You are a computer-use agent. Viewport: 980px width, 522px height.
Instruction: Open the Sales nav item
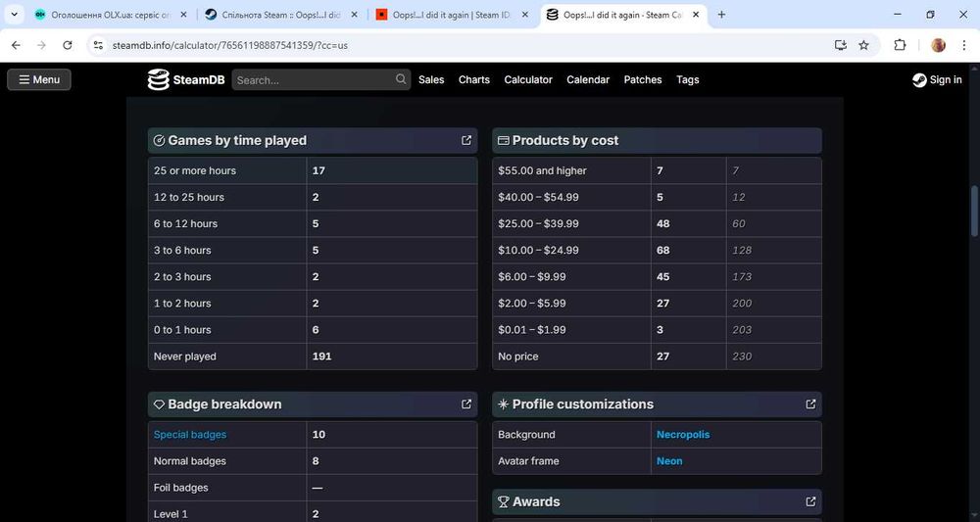[x=431, y=80]
